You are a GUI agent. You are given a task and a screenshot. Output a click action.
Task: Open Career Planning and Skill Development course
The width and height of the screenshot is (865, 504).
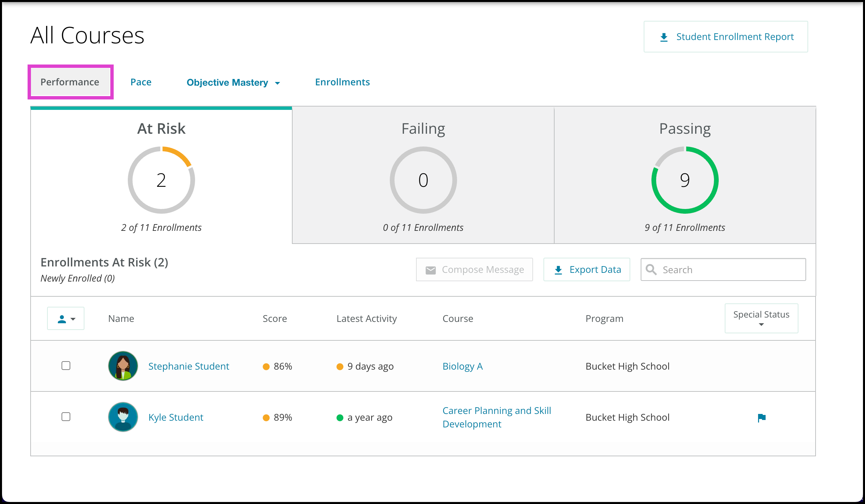click(497, 417)
